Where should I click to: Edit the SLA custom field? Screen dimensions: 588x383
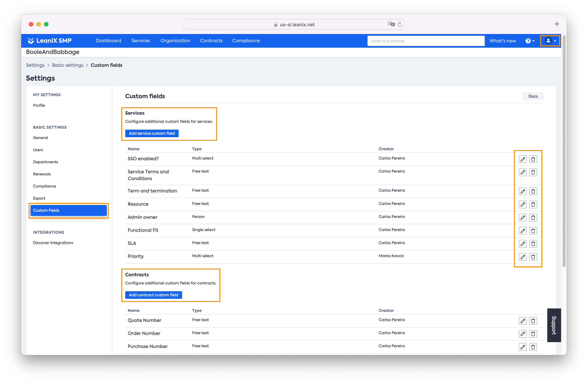(x=522, y=244)
